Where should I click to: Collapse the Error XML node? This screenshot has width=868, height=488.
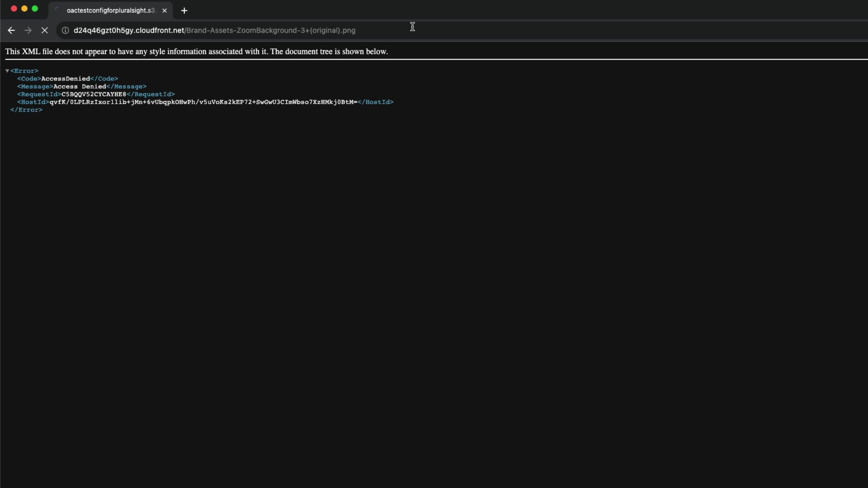(x=7, y=71)
